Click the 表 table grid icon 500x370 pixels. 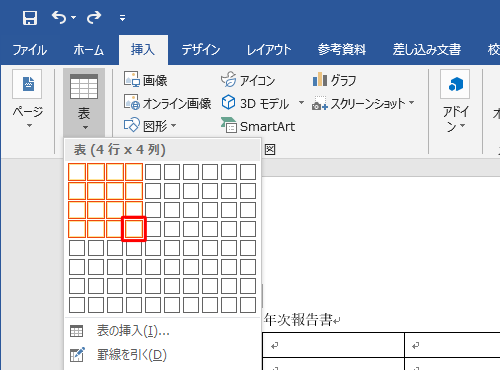(x=84, y=87)
